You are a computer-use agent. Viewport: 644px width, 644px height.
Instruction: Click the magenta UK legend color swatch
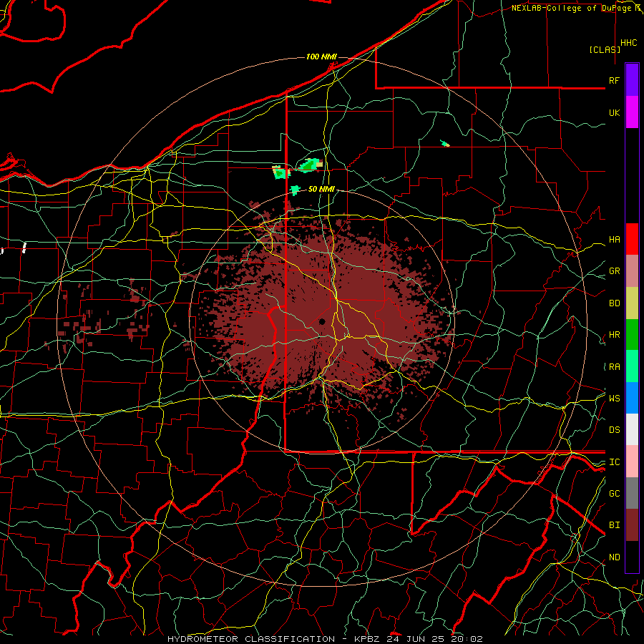click(x=632, y=112)
